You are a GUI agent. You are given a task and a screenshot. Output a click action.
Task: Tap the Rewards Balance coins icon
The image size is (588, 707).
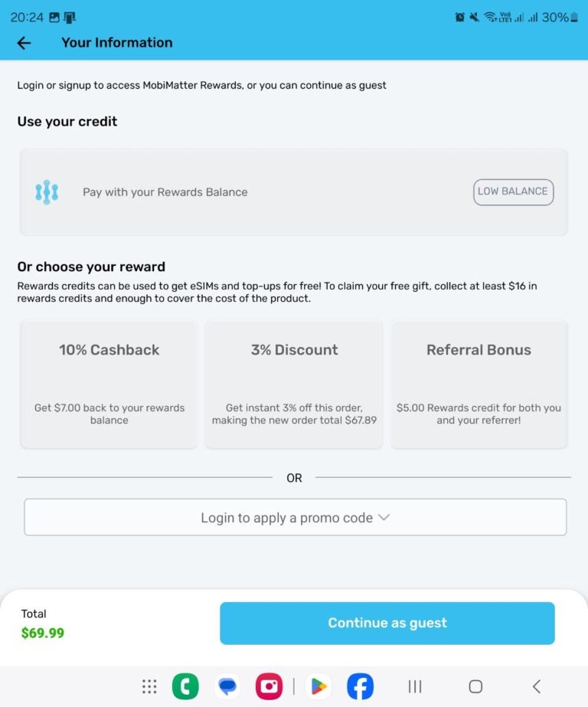tap(47, 191)
